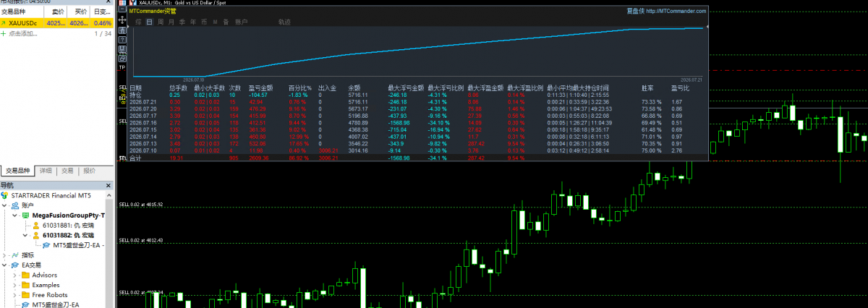Open the http://MTCommander.com link
The width and height of the screenshot is (868, 308).
coord(676,12)
